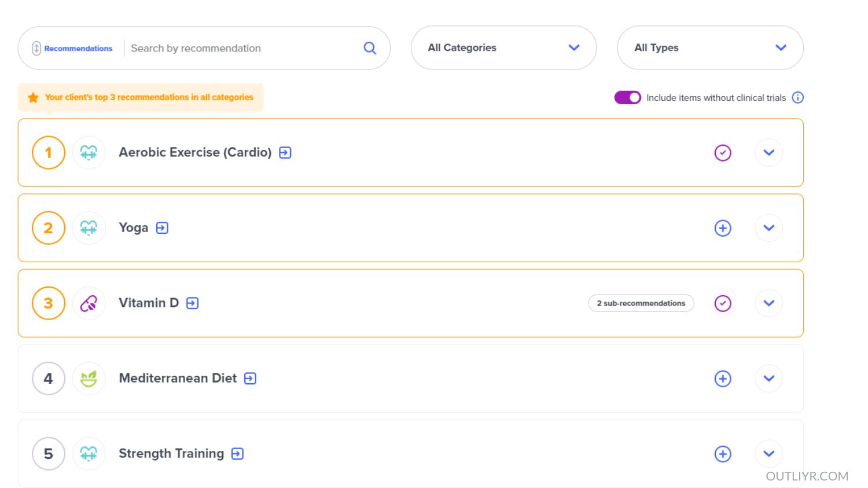The image size is (868, 488).
Task: Open the All Categories dropdown
Action: 503,48
